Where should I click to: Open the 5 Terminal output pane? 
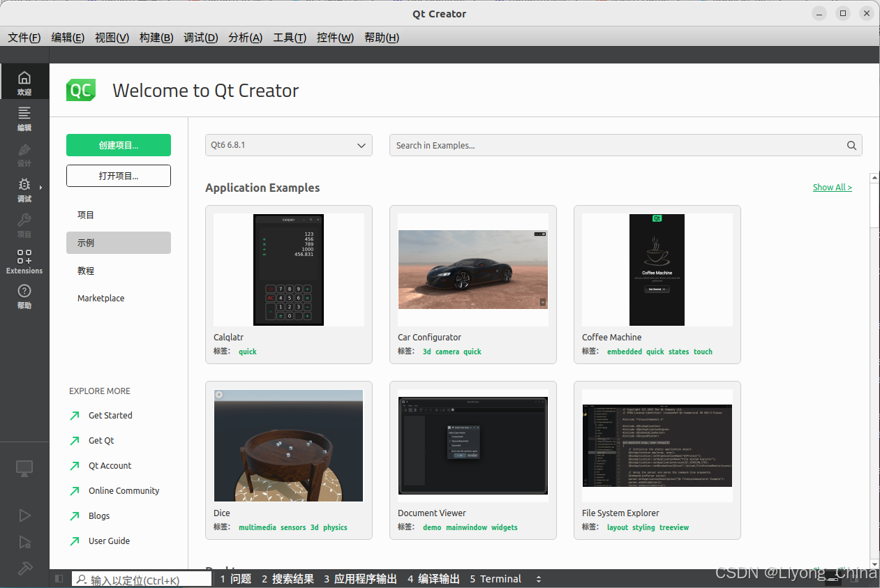pyautogui.click(x=495, y=579)
